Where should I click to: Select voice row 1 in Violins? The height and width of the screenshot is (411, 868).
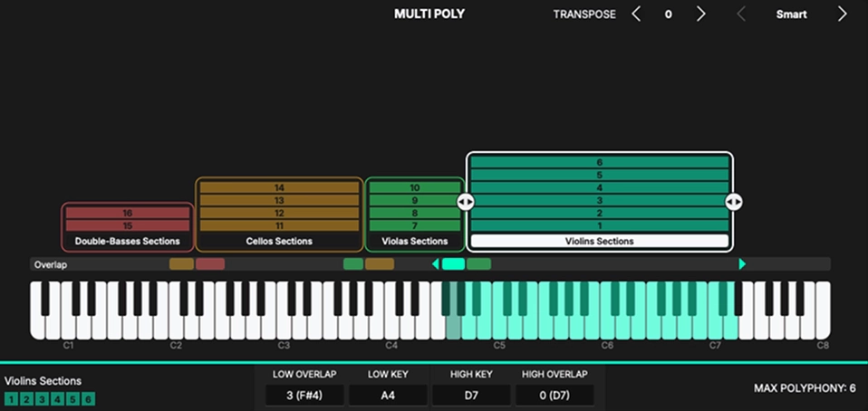600,225
